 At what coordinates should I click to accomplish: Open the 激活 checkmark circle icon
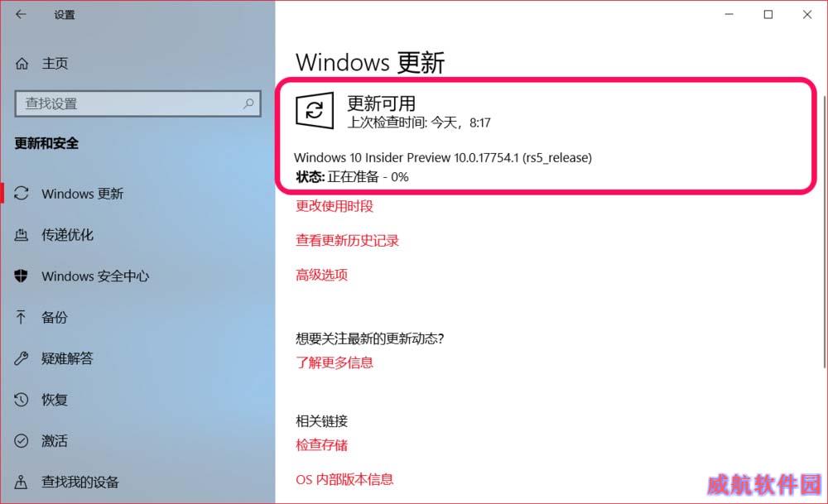[22, 440]
